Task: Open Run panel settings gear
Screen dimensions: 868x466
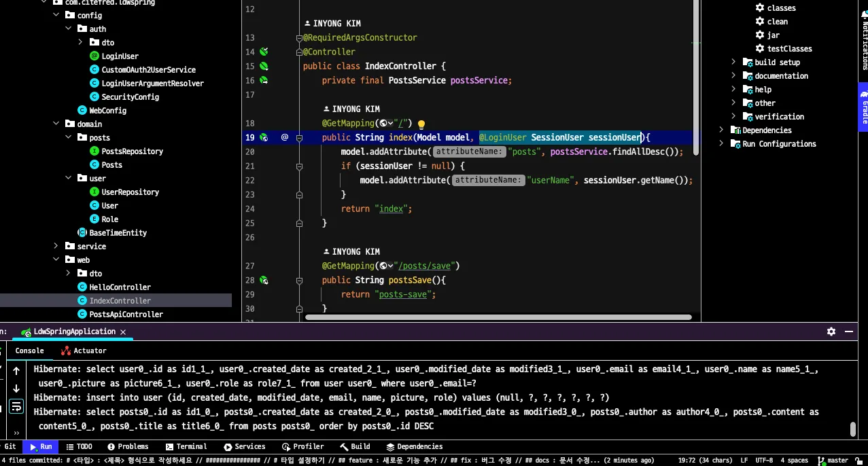Action: pos(831,331)
